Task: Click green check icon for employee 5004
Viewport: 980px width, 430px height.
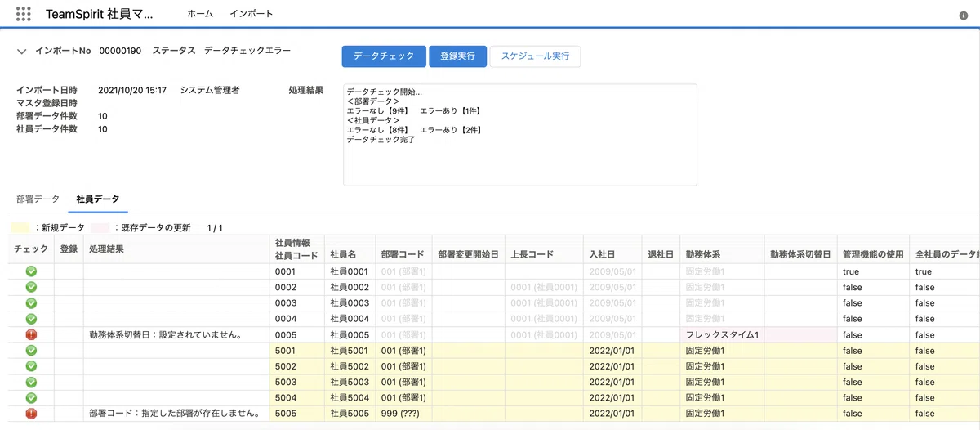Action: pyautogui.click(x=31, y=398)
